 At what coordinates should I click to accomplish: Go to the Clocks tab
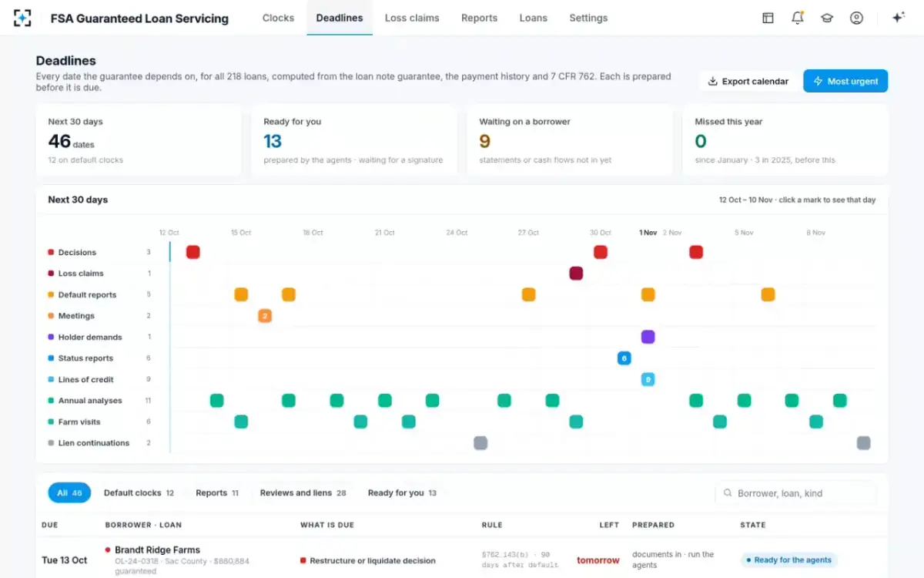pos(278,18)
